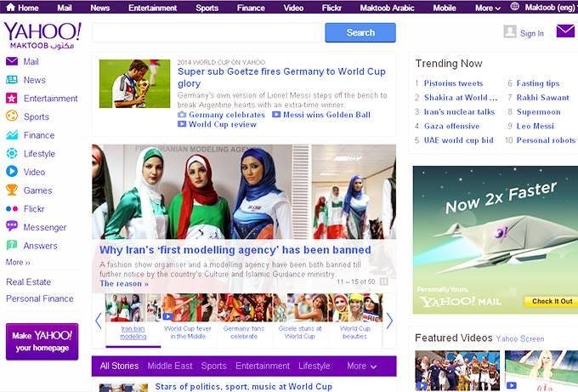Click the camera icon next to Germany celebrates
The image size is (578, 392).
point(182,114)
